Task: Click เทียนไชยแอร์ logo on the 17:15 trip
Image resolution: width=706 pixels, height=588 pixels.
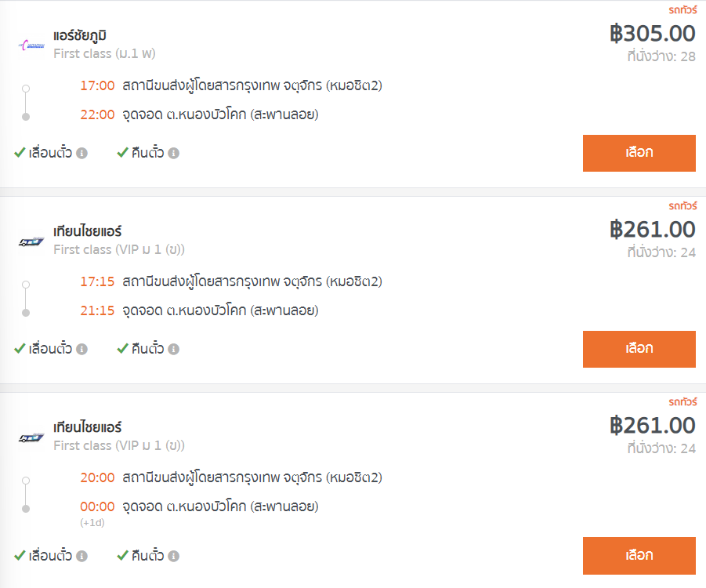Action: click(x=31, y=242)
